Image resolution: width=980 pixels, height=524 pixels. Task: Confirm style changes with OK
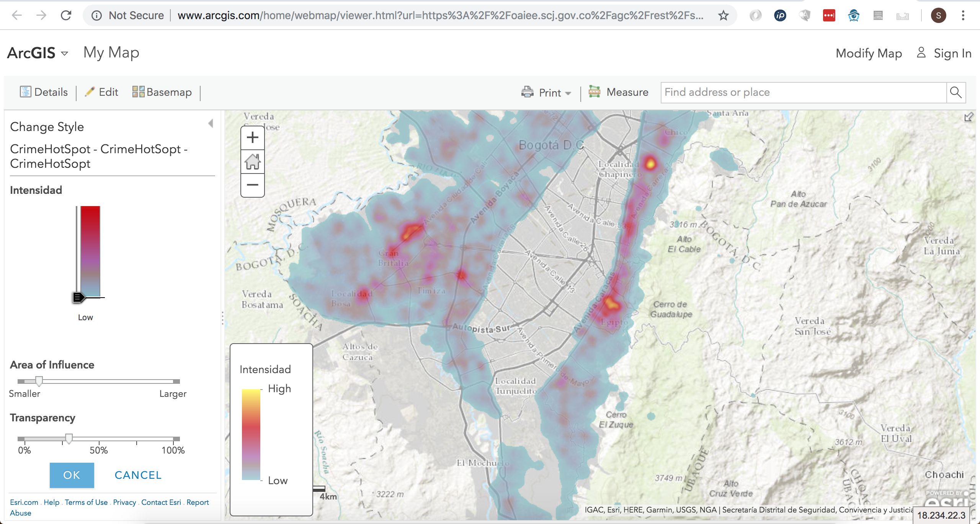pyautogui.click(x=72, y=475)
